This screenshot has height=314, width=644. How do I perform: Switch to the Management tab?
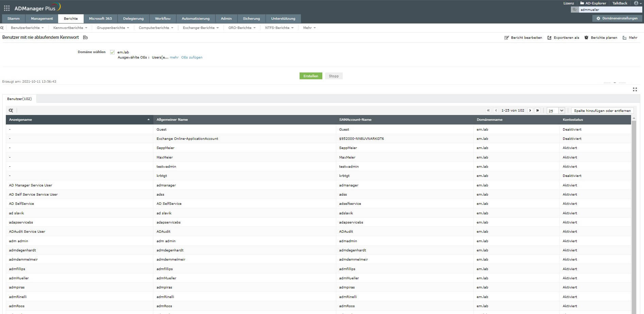(x=42, y=19)
